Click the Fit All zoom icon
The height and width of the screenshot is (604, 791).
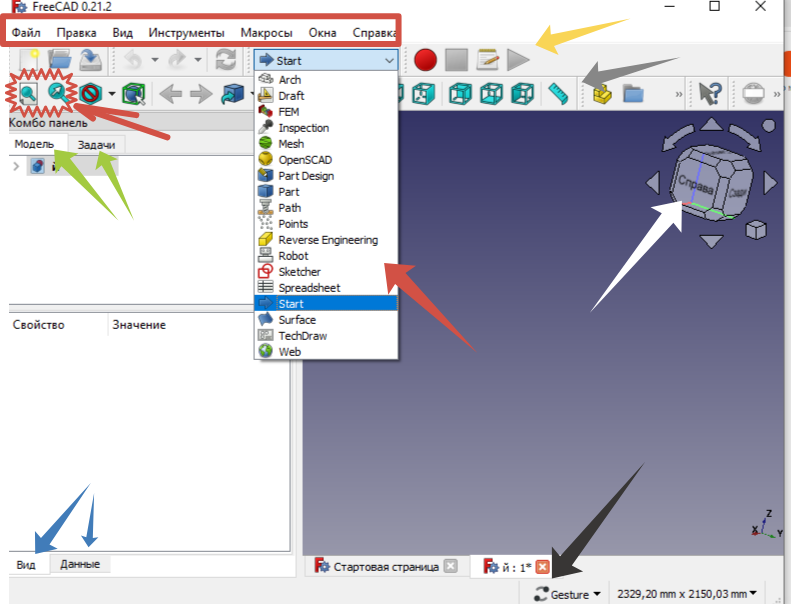click(28, 94)
